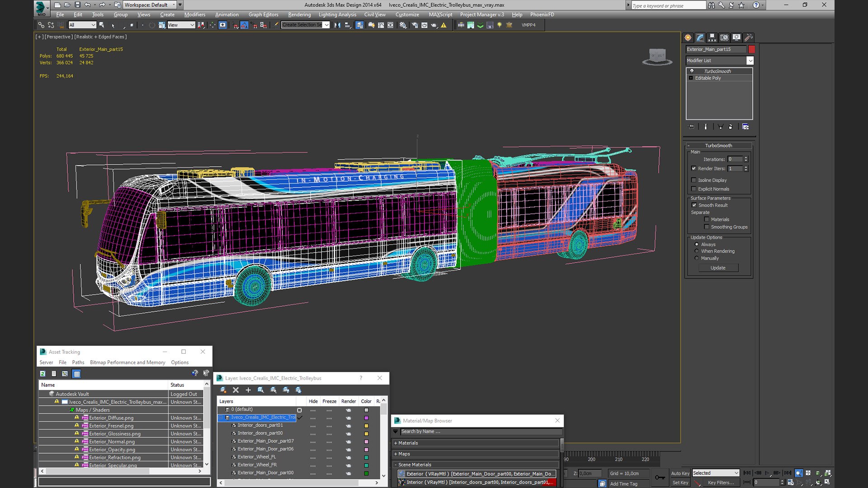Open the Display command panel tab
This screenshot has height=488, width=868.
tap(736, 38)
